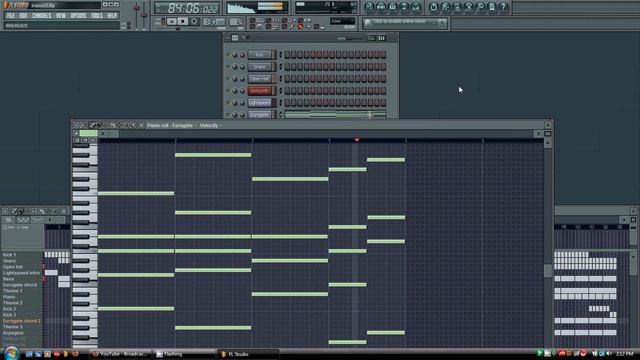Viewport: 640px width, 360px height.
Task: Select the Bass playlist pattern
Action: 9,279
